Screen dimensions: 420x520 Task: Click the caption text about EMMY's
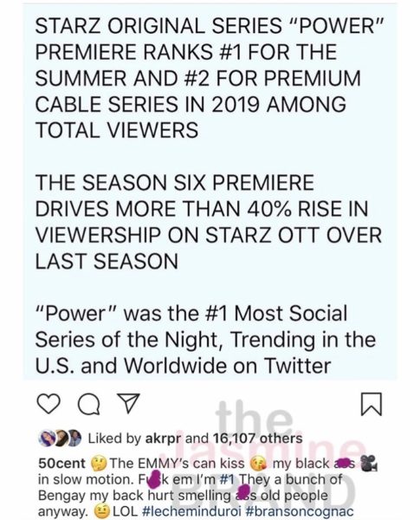(208, 487)
